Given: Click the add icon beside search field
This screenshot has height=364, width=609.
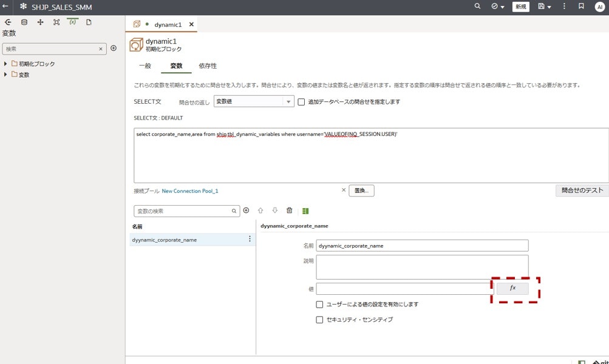Looking at the screenshot, I should coord(114,48).
